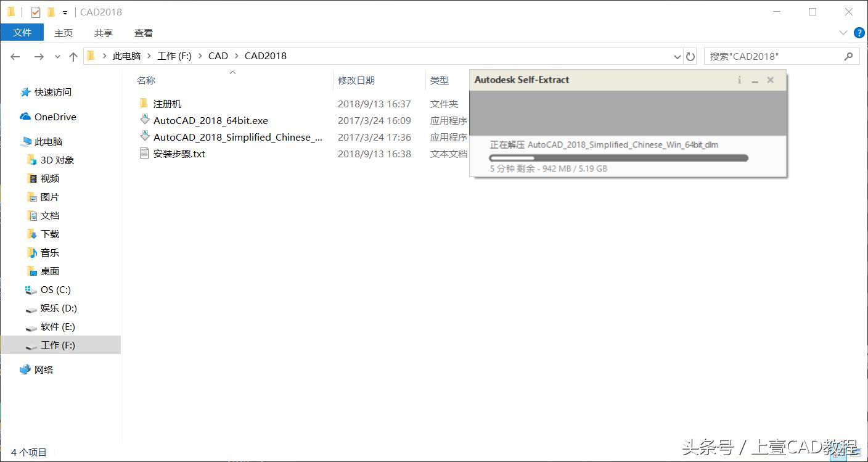Click the search magnifier icon
The width and height of the screenshot is (868, 462).
849,56
